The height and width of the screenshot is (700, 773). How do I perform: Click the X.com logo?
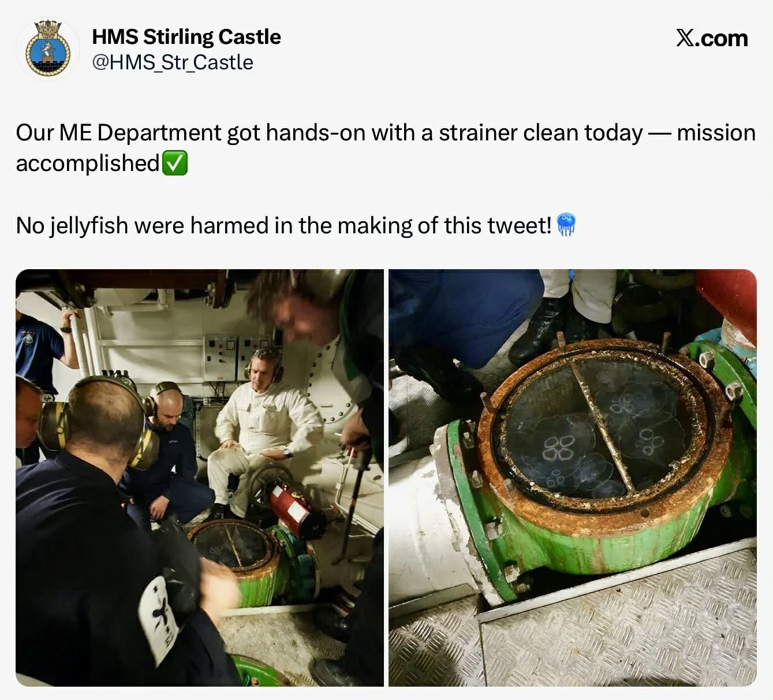tap(712, 38)
